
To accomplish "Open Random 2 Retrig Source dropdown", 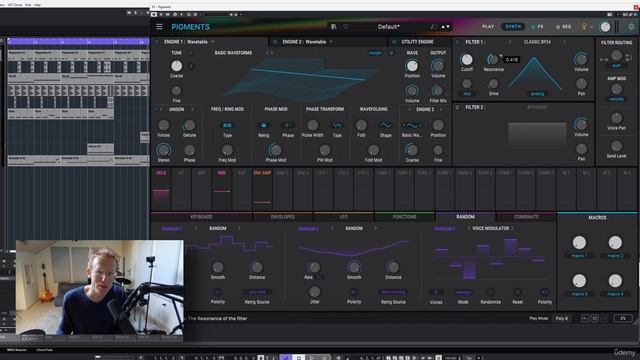I will click(x=393, y=292).
